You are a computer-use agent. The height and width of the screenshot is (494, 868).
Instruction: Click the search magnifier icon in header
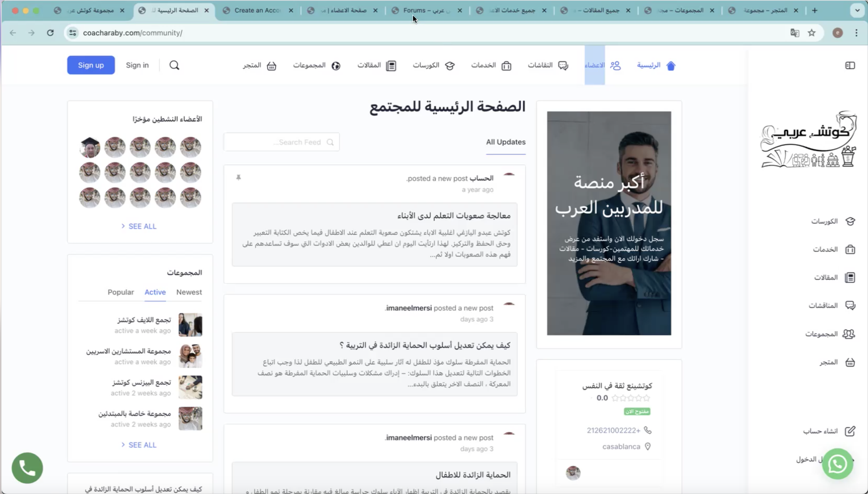[x=174, y=65]
